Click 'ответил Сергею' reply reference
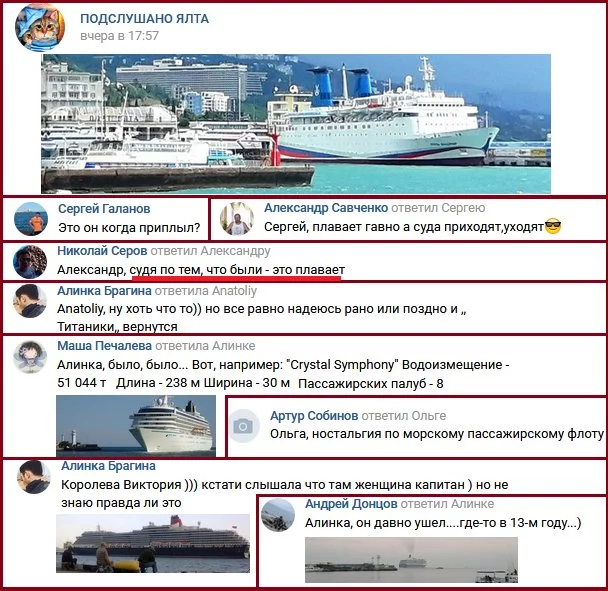 point(438,208)
